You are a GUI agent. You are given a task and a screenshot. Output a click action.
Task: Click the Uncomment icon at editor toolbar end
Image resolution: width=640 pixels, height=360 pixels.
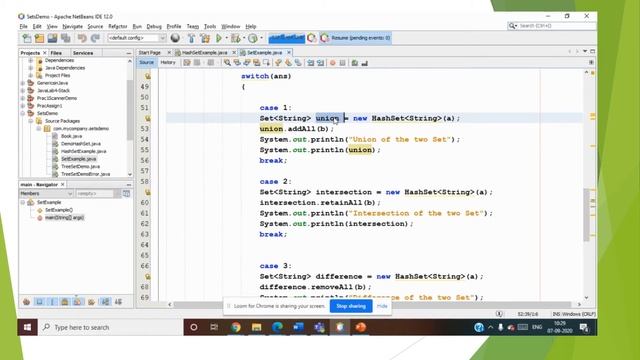[364, 63]
